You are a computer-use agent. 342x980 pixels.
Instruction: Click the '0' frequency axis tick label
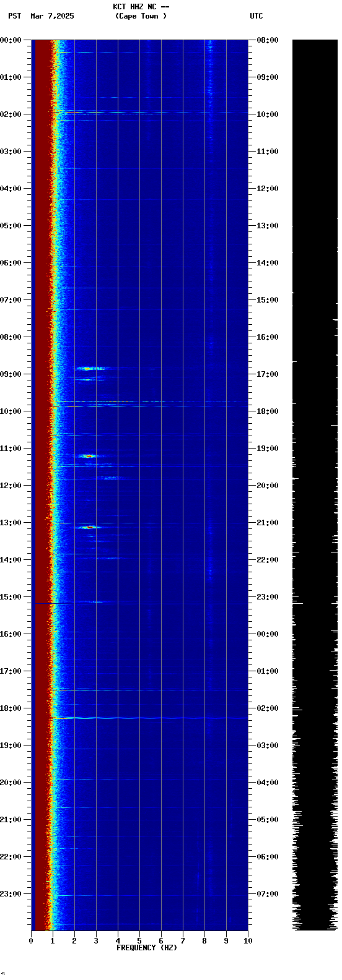pos(31,941)
